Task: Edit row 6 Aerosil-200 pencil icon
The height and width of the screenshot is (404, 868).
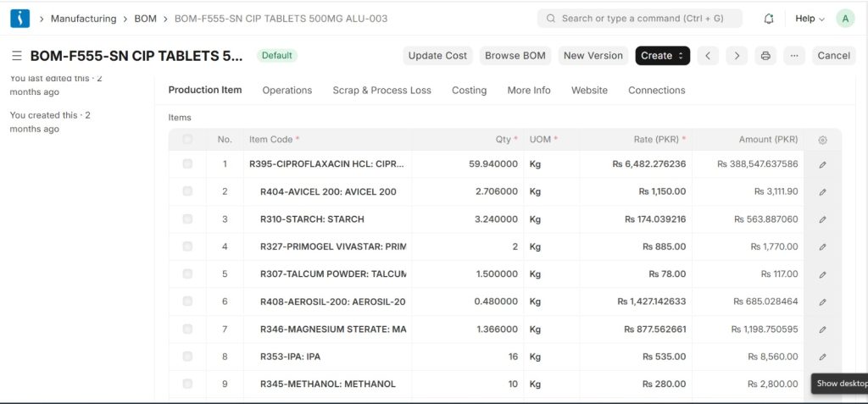Action: (822, 302)
